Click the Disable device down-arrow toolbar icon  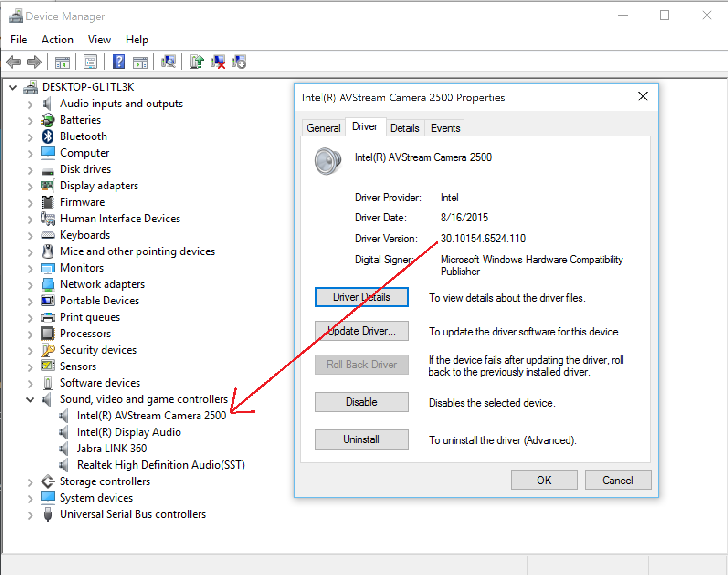click(239, 62)
